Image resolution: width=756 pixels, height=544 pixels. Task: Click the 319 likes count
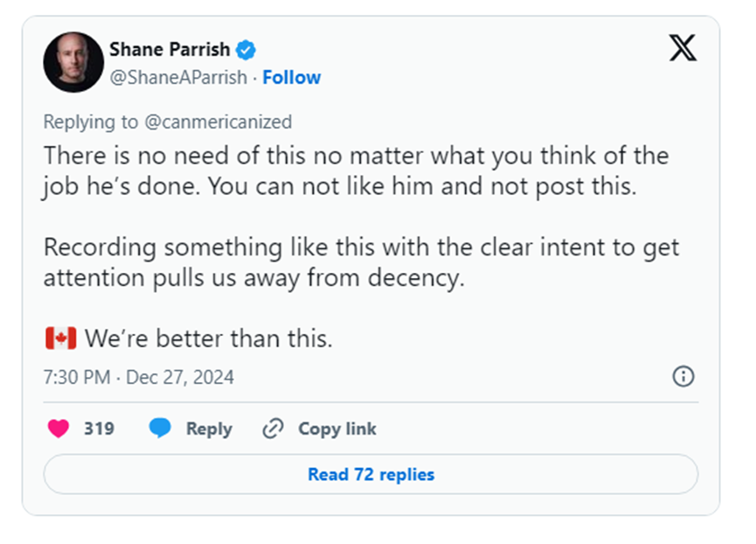[100, 429]
